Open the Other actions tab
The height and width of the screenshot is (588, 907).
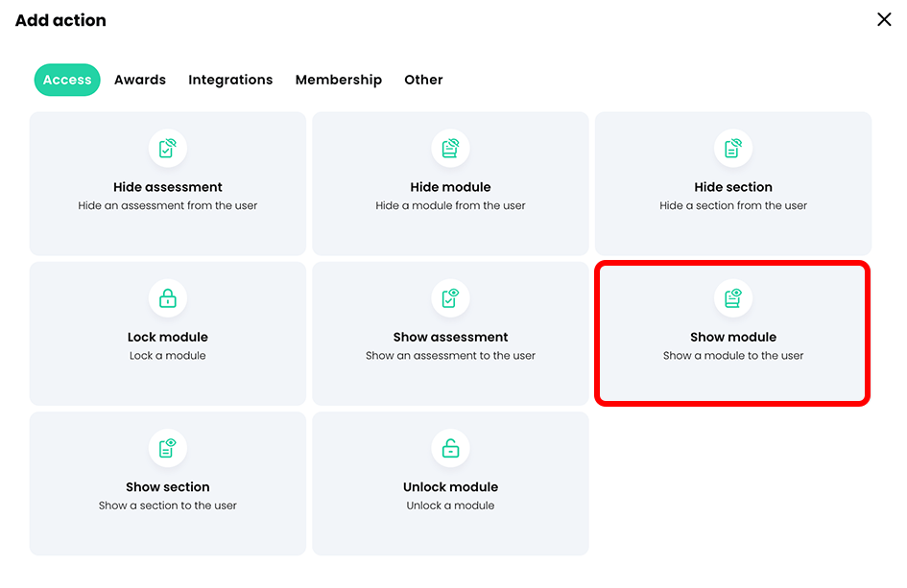tap(423, 80)
